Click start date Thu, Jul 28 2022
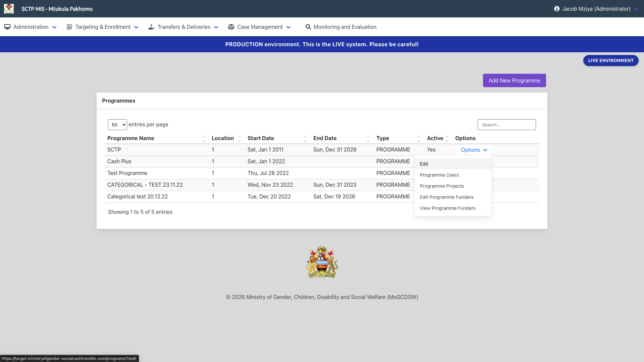 point(268,173)
